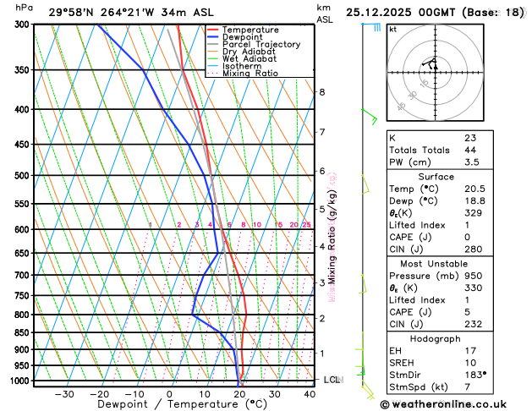The image size is (532, 411).
Task: Click the Surface section heading
Action: pyautogui.click(x=436, y=177)
